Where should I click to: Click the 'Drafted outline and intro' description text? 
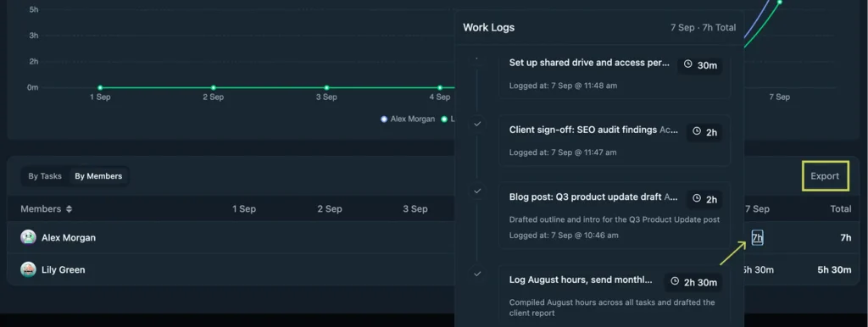click(x=615, y=219)
